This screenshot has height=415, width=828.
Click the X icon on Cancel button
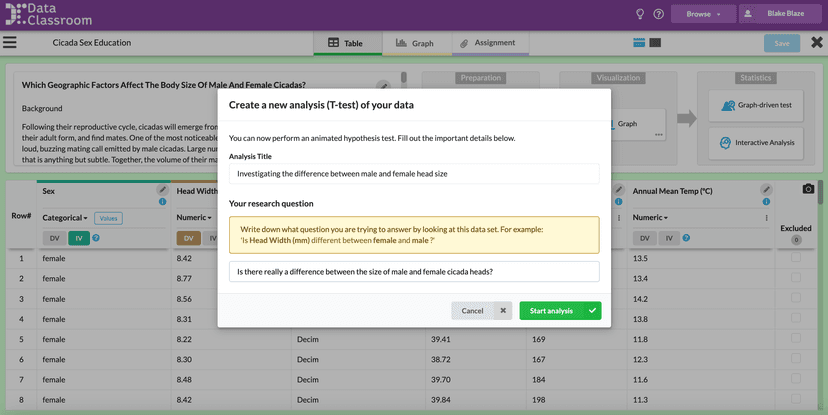tap(503, 310)
